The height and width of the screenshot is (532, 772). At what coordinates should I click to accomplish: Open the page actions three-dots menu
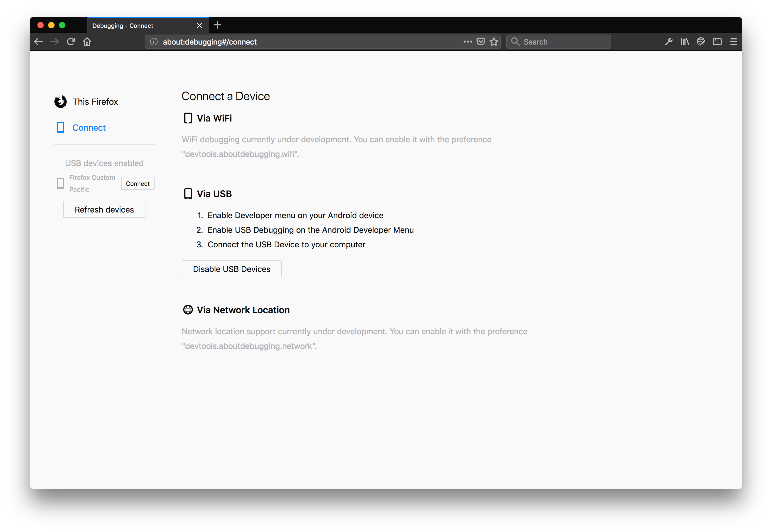click(x=468, y=42)
